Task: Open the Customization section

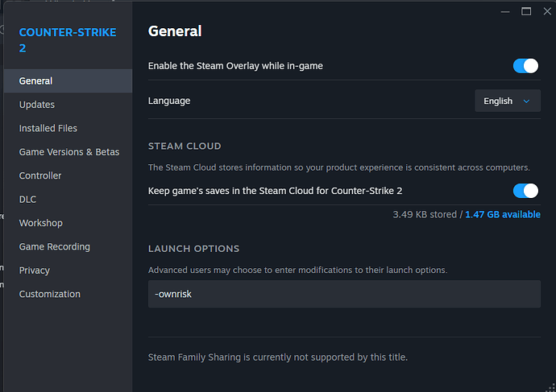Action: tap(50, 294)
